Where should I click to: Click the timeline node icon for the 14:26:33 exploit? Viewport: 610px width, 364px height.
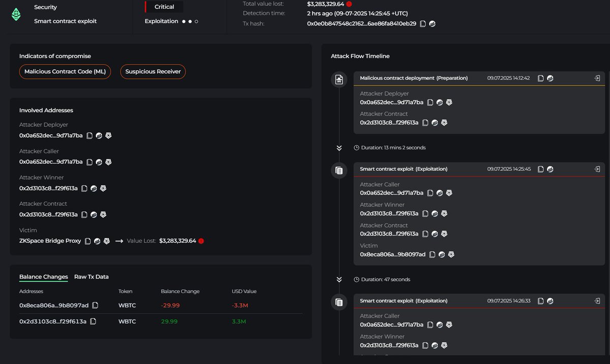pos(339,302)
